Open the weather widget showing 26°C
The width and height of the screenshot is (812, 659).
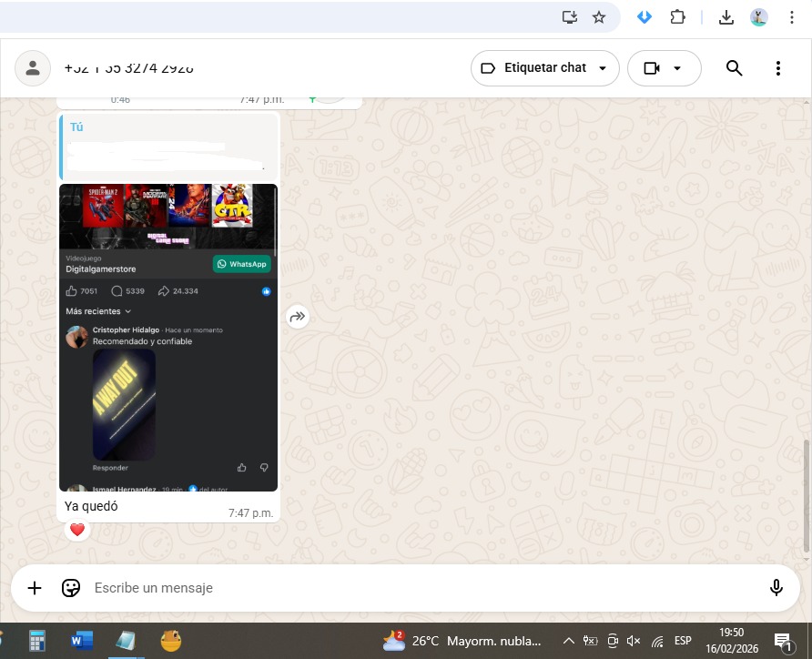[462, 641]
